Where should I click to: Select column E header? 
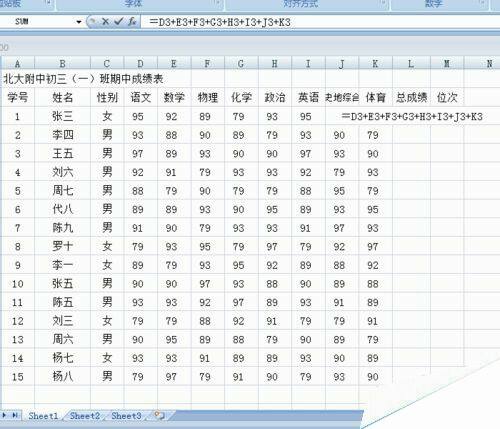tap(174, 63)
